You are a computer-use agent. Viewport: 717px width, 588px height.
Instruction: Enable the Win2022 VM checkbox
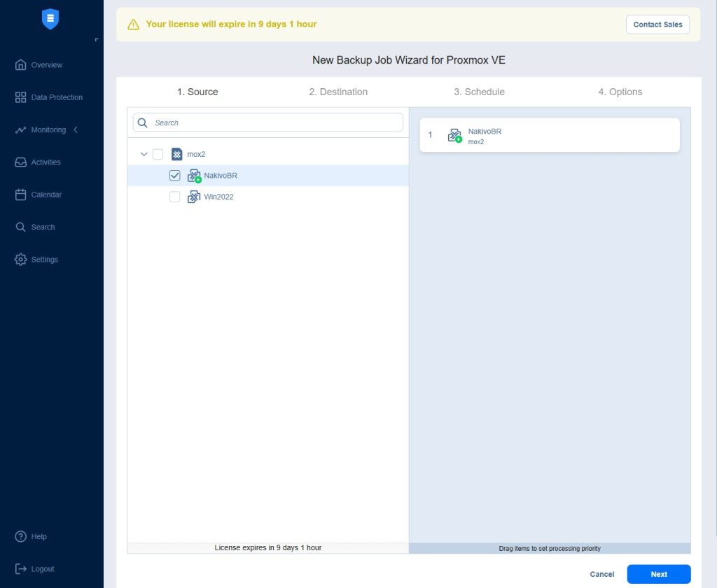click(175, 197)
